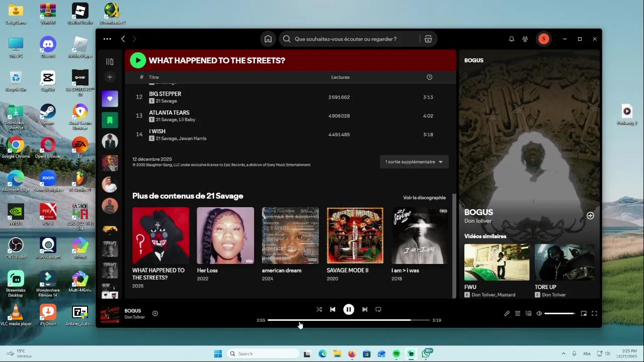This screenshot has width=644, height=362.
Task: Expand the 1 sortie supplémentaire dropdown
Action: 414,162
